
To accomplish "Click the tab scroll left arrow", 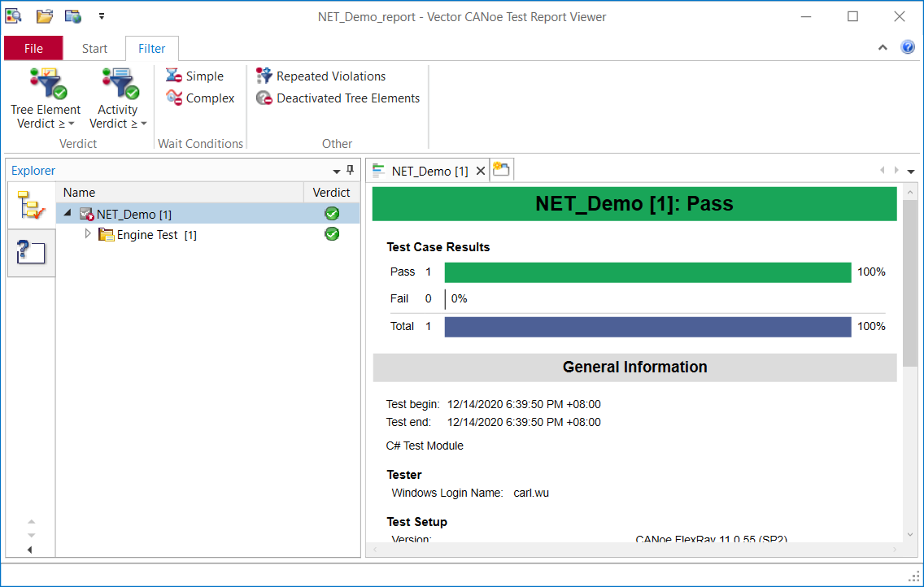I will 883,170.
